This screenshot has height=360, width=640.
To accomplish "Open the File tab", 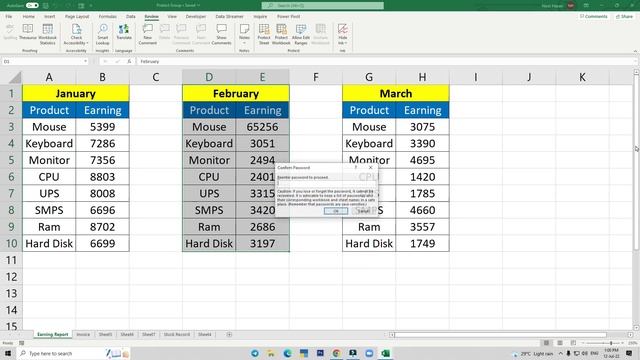I will click(9, 16).
